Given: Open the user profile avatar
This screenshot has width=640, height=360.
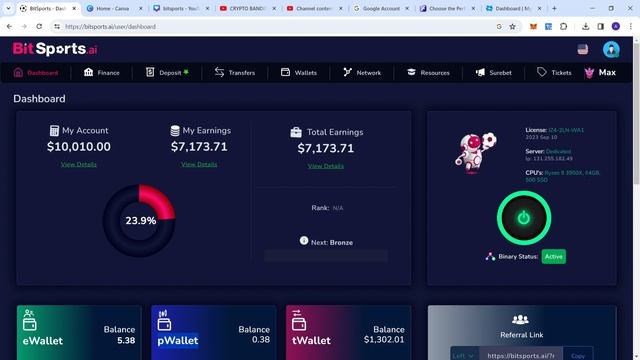Looking at the screenshot, I should click(x=611, y=49).
